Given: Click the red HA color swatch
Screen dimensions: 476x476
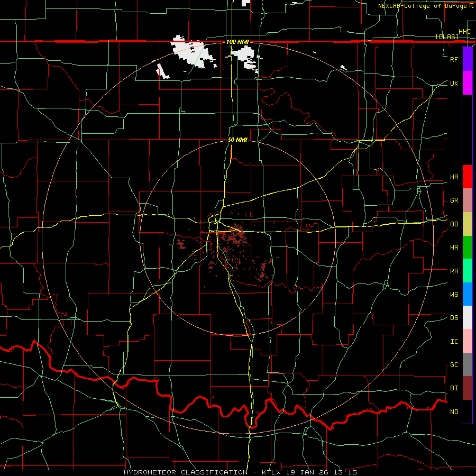Looking at the screenshot, I should [x=467, y=177].
